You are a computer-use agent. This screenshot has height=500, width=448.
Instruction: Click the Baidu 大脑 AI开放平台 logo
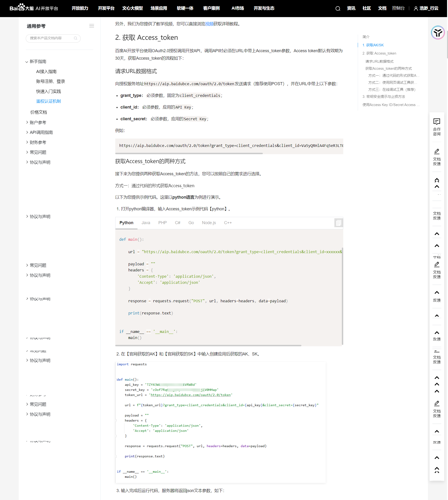[x=34, y=8]
